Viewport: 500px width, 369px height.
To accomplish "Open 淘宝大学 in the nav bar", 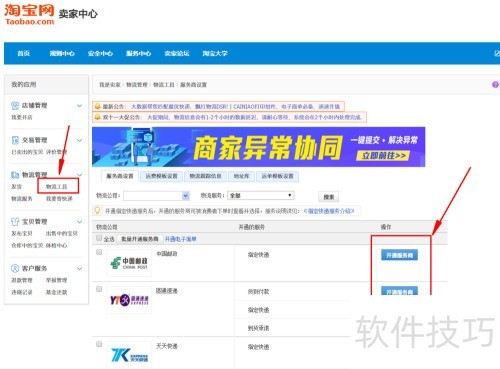I will tap(215, 53).
